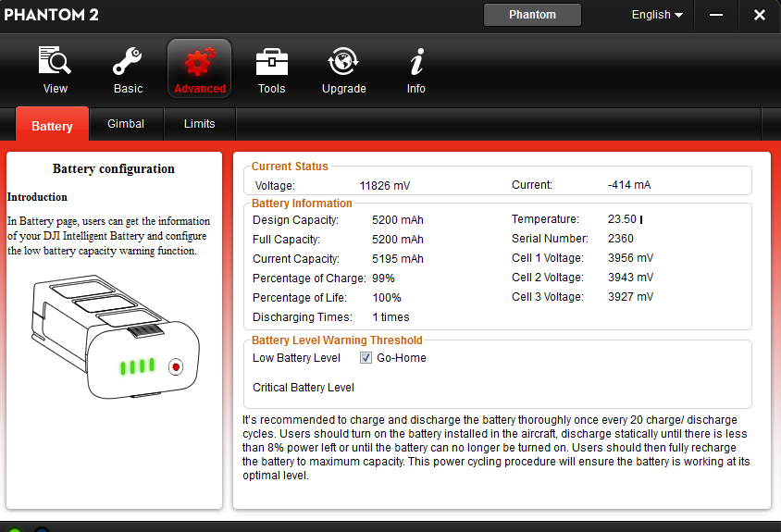Open the Basic wrench icon
This screenshot has width=781, height=532.
coord(128,61)
